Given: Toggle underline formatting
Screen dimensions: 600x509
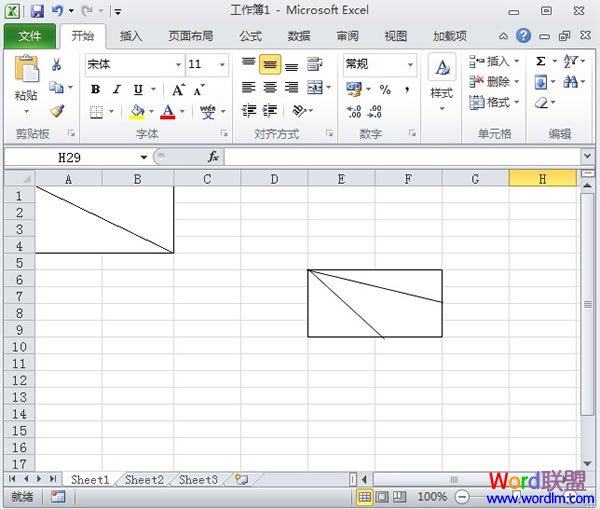Looking at the screenshot, I should [138, 90].
